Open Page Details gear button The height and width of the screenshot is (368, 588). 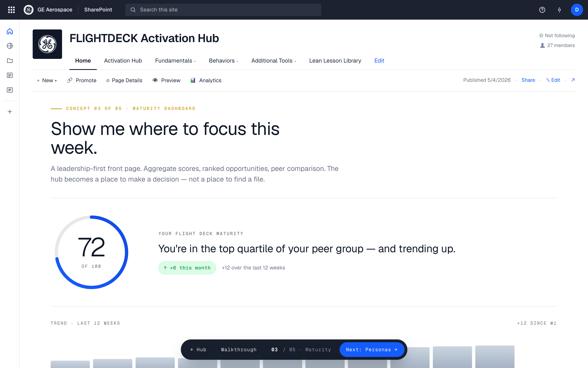(124, 80)
